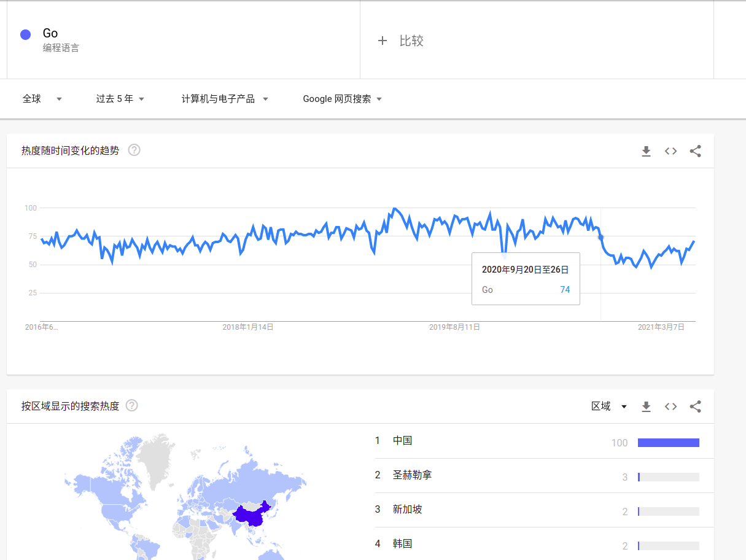Screen dimensions: 746x560
Task: Click help icon beside 按区域显示的搜索热度
Action: [131, 405]
